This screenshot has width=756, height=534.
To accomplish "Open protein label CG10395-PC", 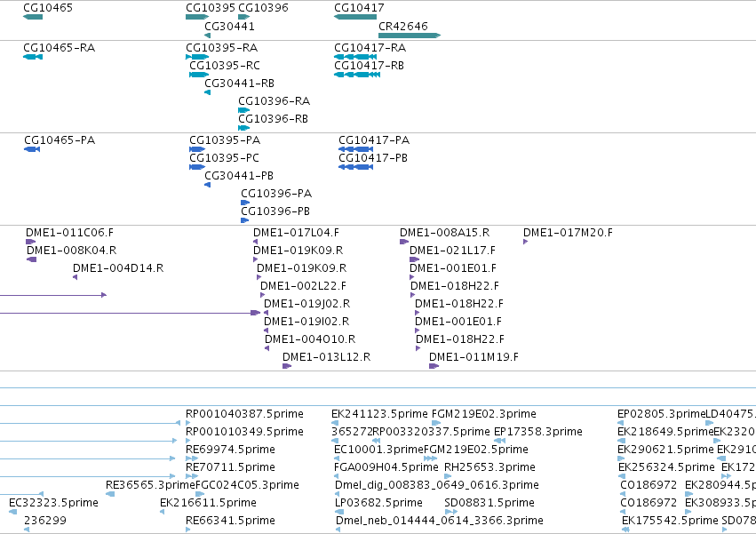I will (224, 158).
